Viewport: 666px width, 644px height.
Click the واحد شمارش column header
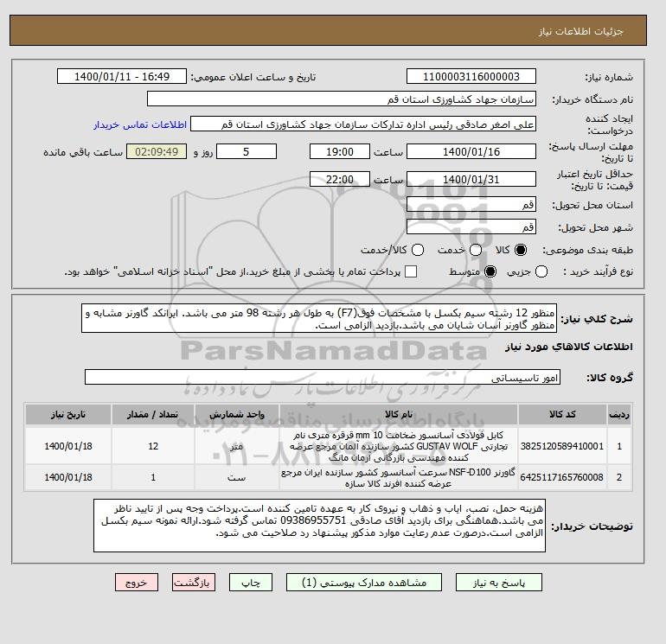(x=237, y=414)
